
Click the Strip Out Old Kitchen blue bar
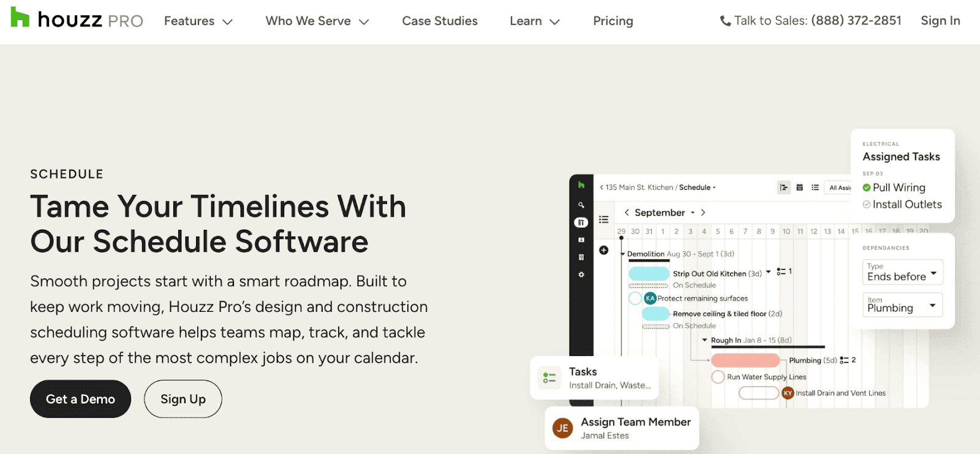tap(649, 273)
